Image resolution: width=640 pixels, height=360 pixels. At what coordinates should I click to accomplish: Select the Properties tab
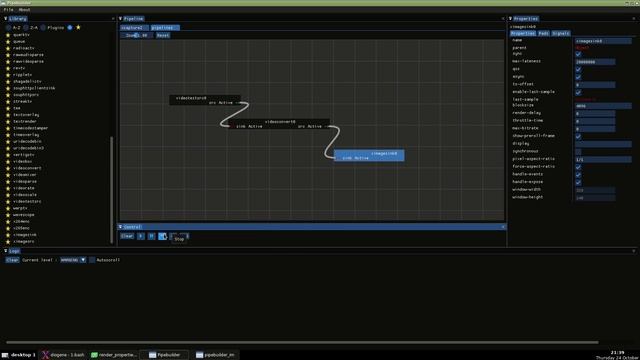(523, 33)
